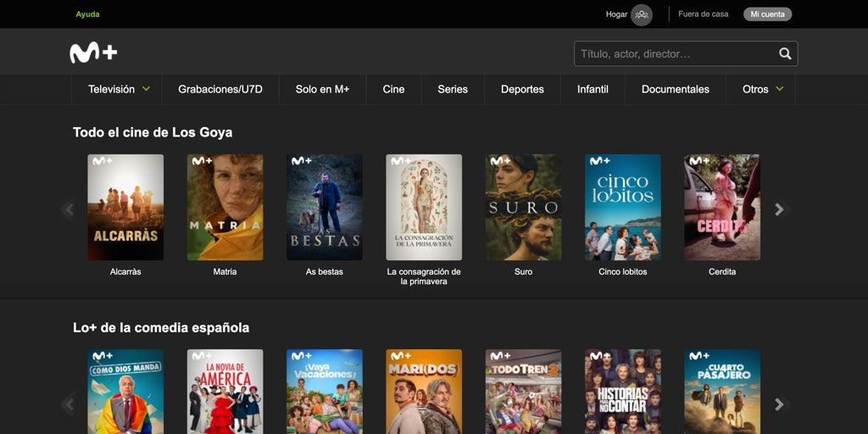Open the Suro movie poster
The image size is (868, 434).
click(523, 207)
